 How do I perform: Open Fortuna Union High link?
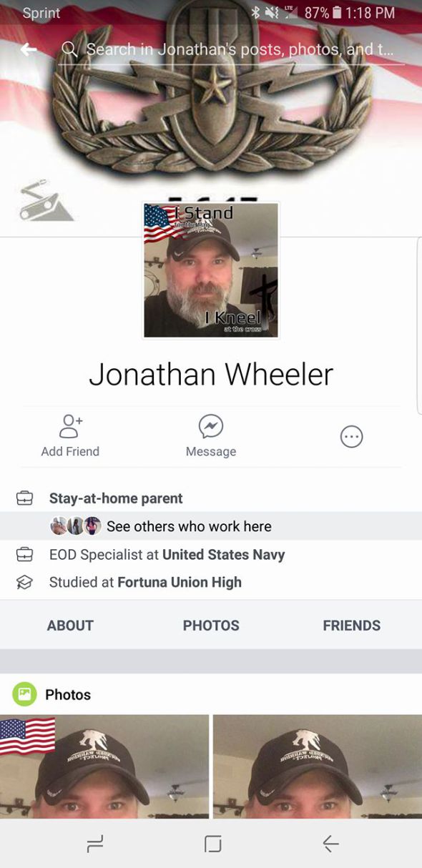[x=180, y=583]
